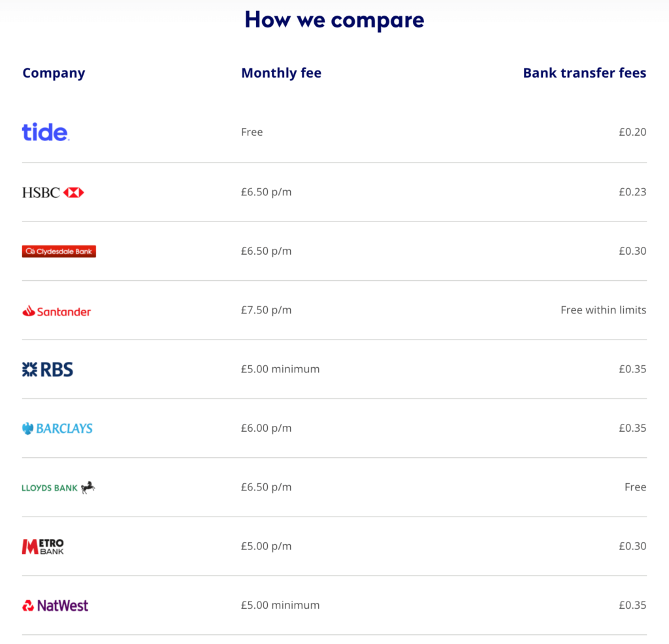Click the Monthly fee column header
The image size is (669, 644).
tap(281, 73)
